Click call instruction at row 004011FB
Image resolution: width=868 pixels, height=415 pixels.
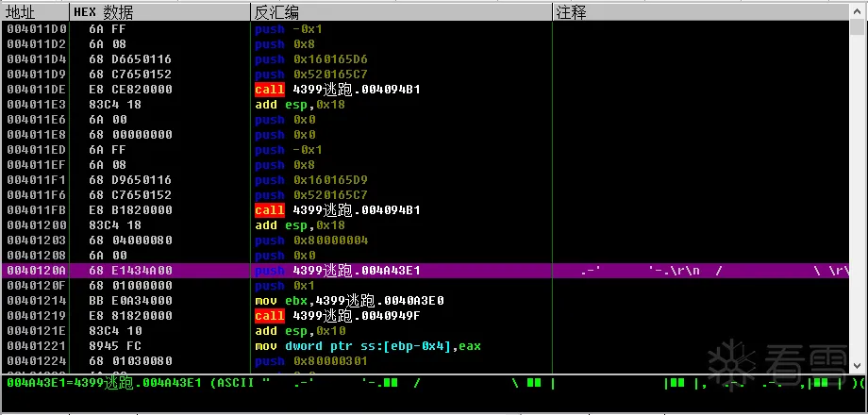coord(337,209)
